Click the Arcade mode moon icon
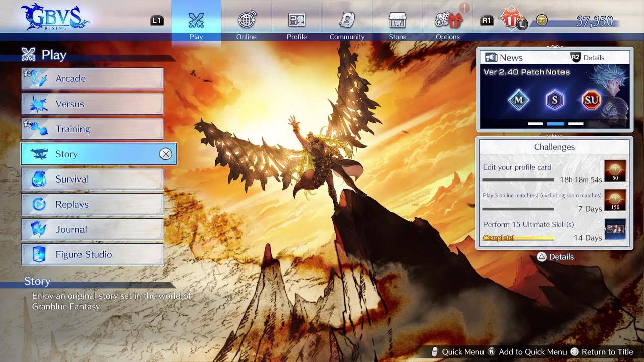The width and height of the screenshot is (644, 362). [38, 78]
